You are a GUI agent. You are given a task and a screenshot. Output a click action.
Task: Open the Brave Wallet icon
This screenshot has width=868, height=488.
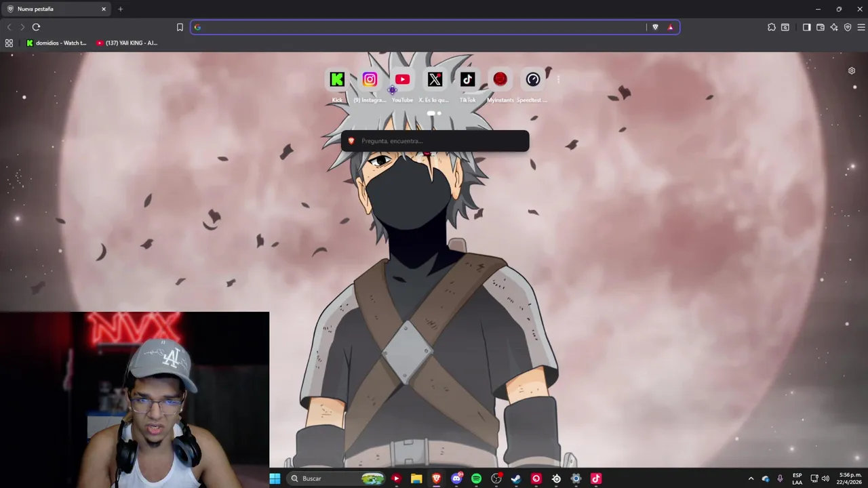[820, 27]
